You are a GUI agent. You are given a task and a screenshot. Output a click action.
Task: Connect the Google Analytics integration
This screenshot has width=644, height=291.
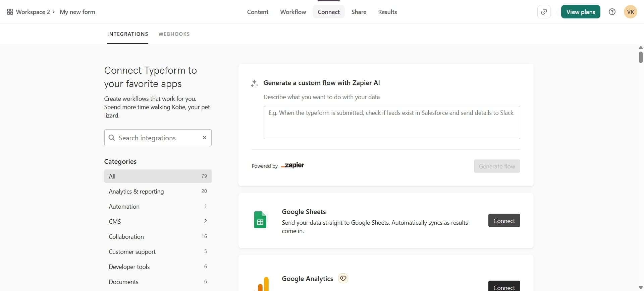click(x=504, y=286)
